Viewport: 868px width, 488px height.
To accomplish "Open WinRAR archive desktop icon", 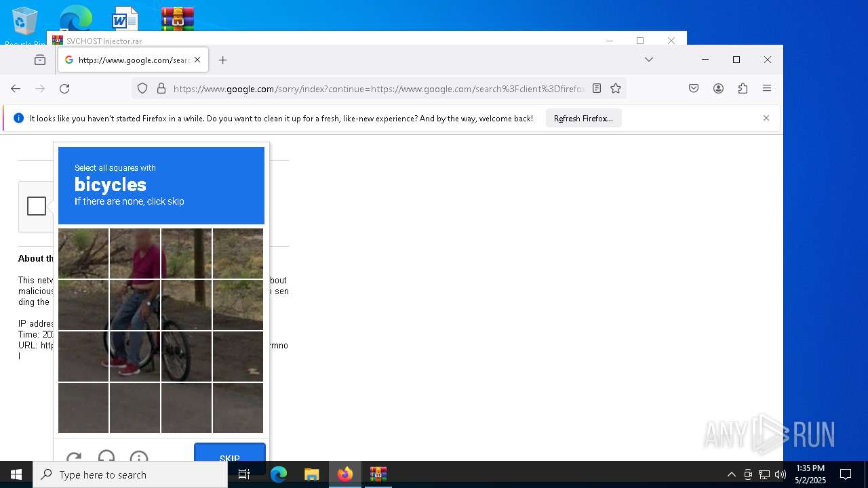I will click(178, 19).
